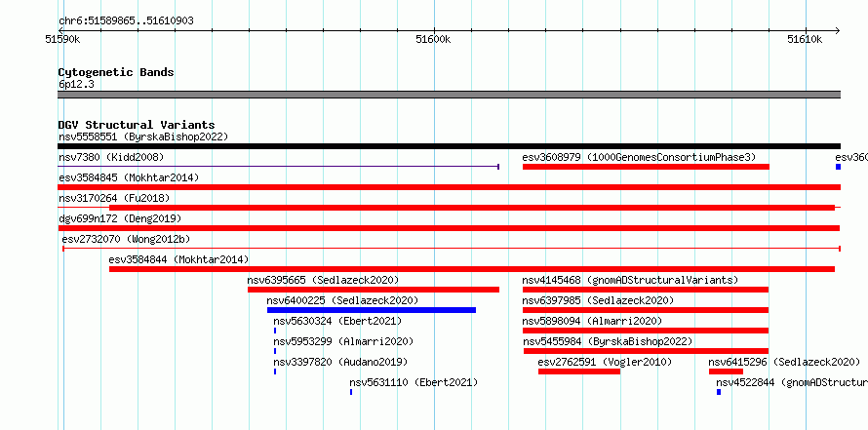
Task: Click the thin red esv2732070 feature line
Action: click(452, 249)
